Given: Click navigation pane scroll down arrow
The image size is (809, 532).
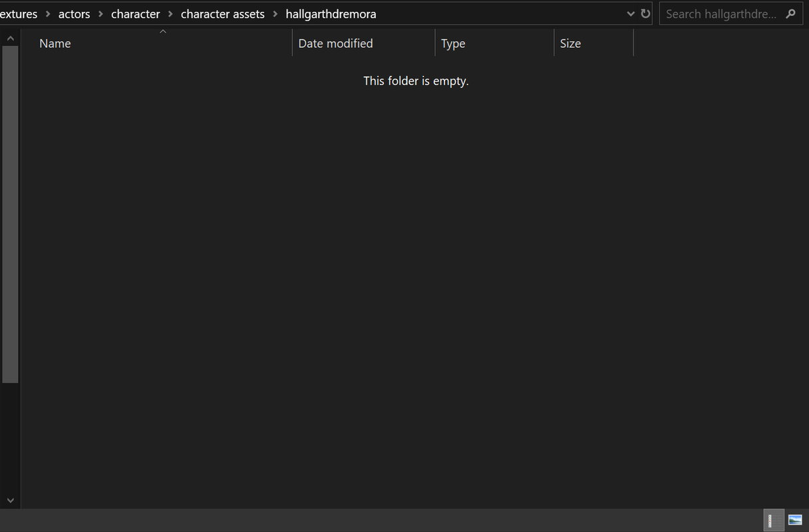Looking at the screenshot, I should coord(10,500).
